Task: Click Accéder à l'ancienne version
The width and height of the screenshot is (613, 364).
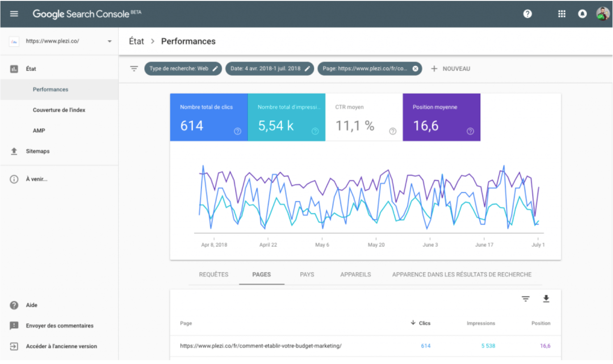Action: (x=62, y=346)
